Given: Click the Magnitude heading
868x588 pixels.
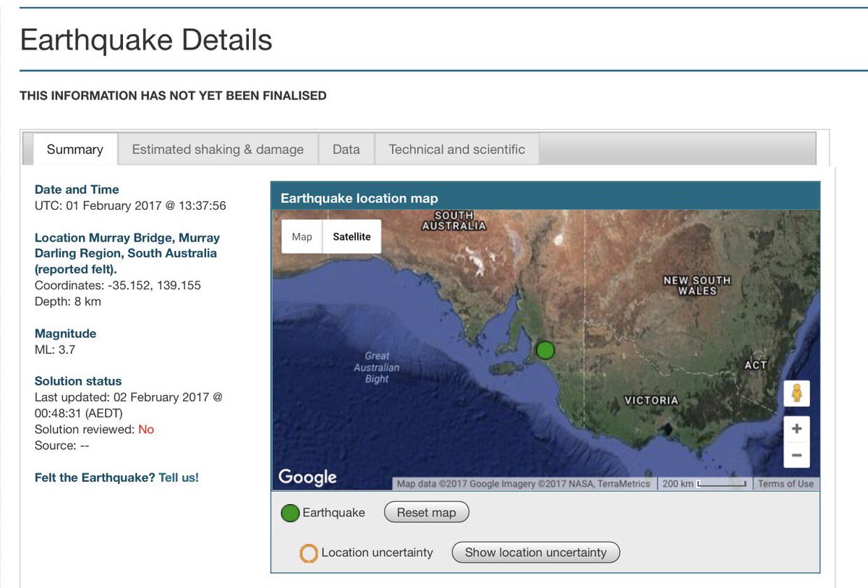Looking at the screenshot, I should point(65,333).
